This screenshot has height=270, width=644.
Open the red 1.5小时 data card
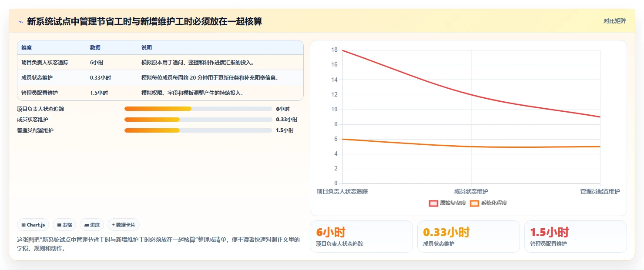(575, 237)
